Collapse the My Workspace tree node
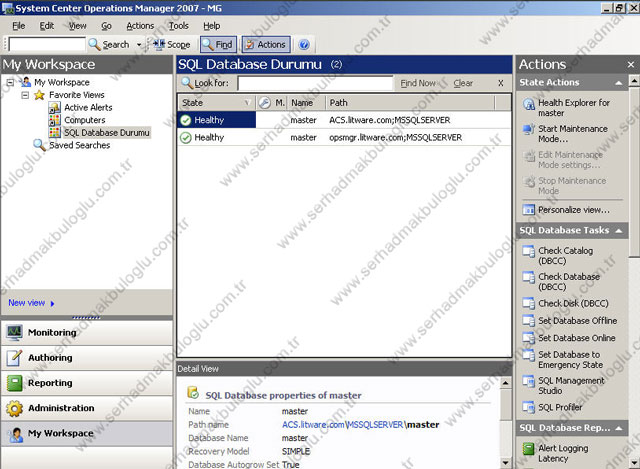640x469 pixels. tap(10, 82)
